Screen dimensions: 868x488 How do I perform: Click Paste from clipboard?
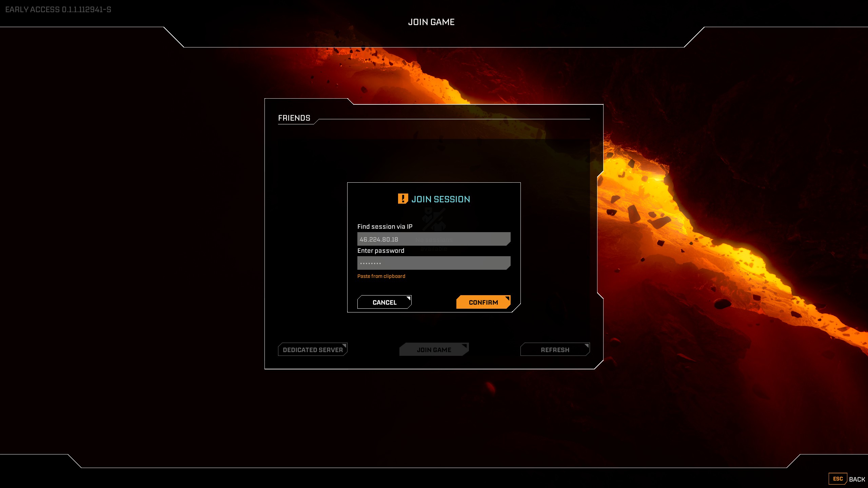tap(381, 276)
